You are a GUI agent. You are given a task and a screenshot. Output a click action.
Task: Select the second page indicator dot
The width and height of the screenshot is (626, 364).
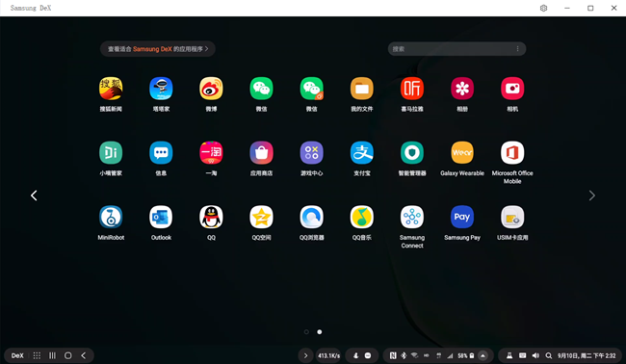tap(320, 332)
